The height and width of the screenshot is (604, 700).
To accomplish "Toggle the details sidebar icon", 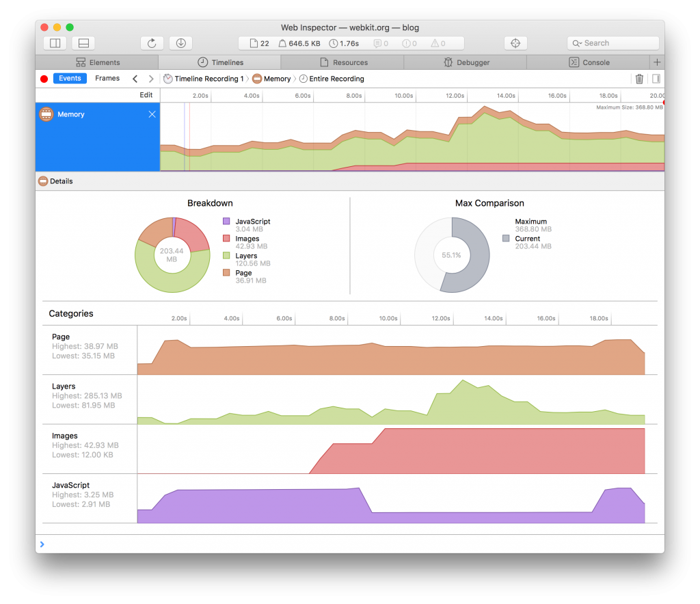I will pos(656,79).
